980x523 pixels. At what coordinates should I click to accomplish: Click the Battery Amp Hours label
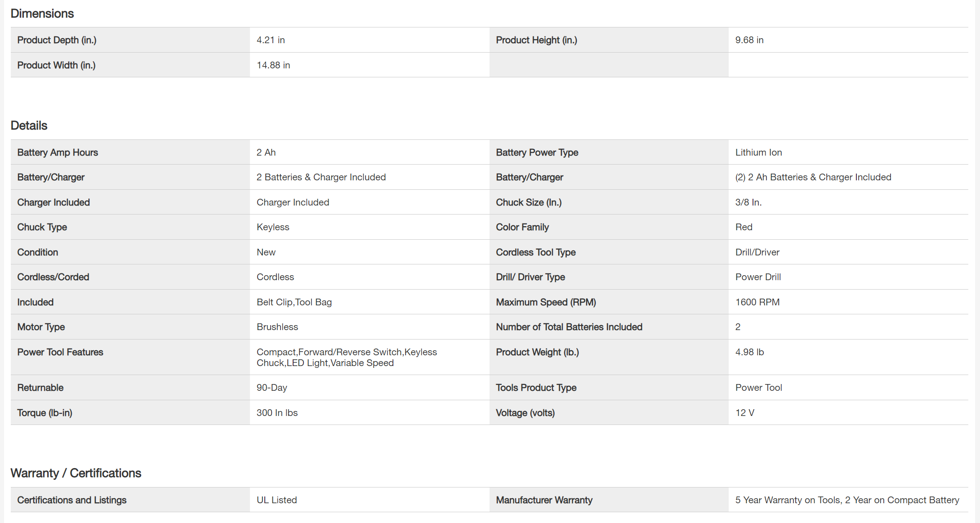(58, 152)
